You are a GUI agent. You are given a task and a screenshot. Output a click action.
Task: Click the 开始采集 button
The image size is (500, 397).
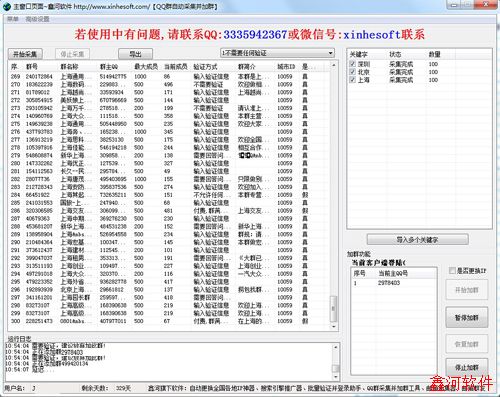point(25,54)
